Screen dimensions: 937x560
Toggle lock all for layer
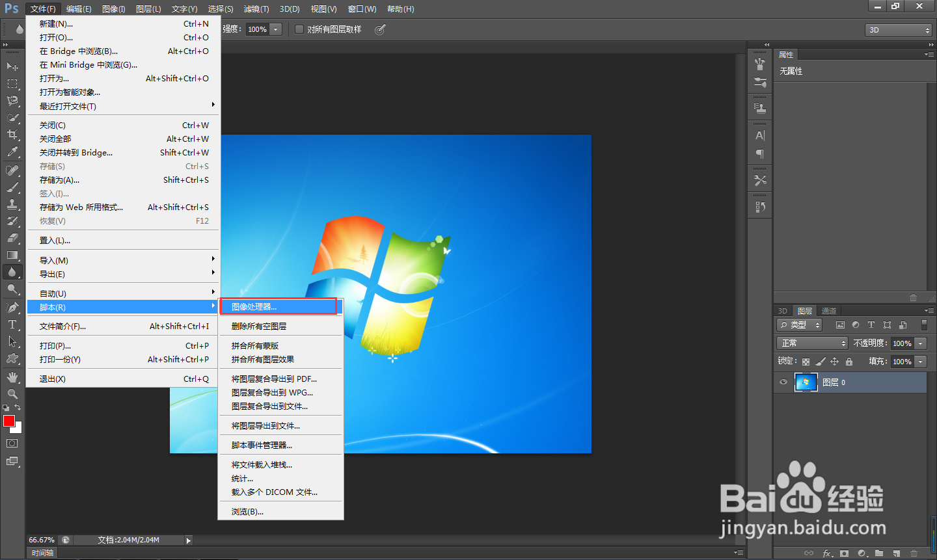pos(849,362)
